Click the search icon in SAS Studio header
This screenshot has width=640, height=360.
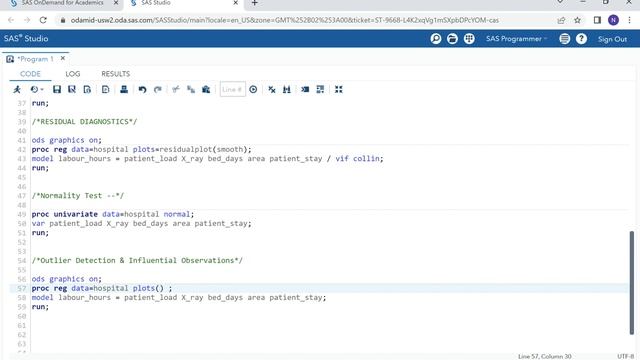coord(436,39)
